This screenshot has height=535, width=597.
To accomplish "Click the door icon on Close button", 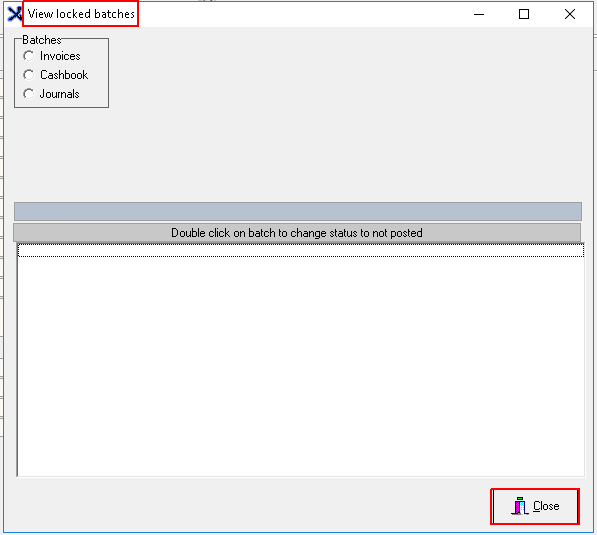I will click(520, 506).
